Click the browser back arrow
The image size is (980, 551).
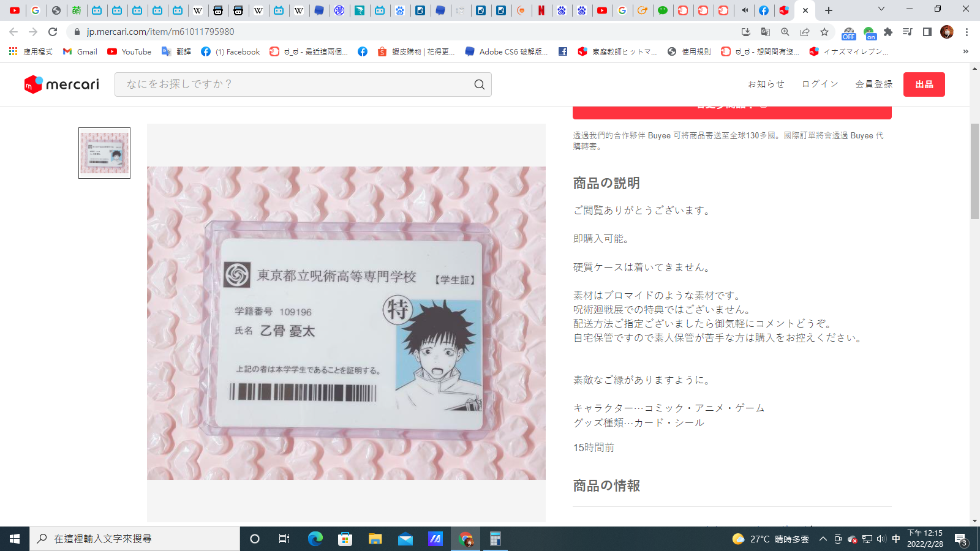(x=13, y=32)
